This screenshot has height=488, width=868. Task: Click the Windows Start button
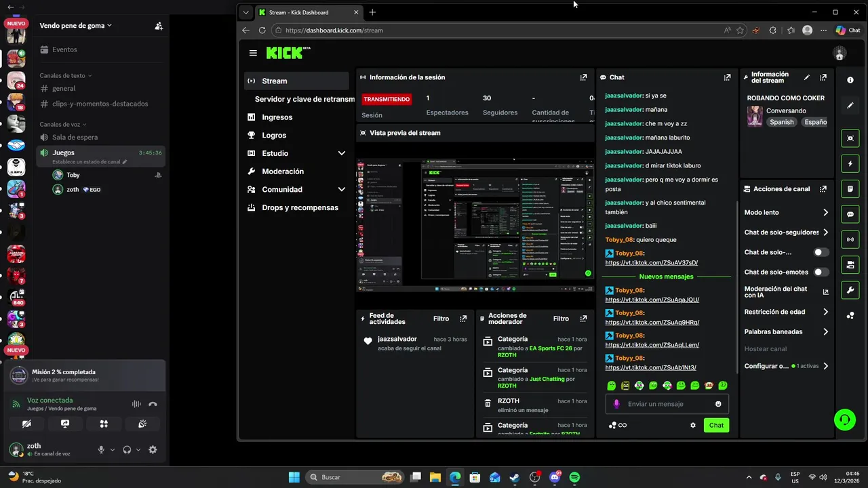[294, 477]
